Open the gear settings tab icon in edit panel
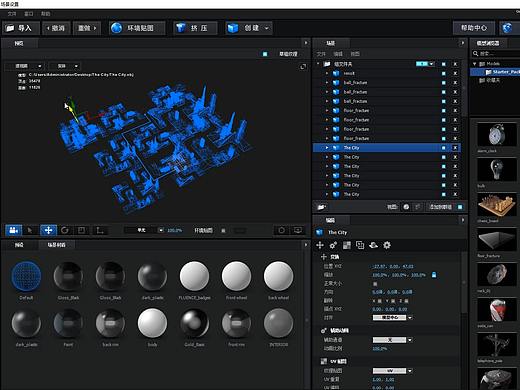520x390 pixels. coord(387,245)
